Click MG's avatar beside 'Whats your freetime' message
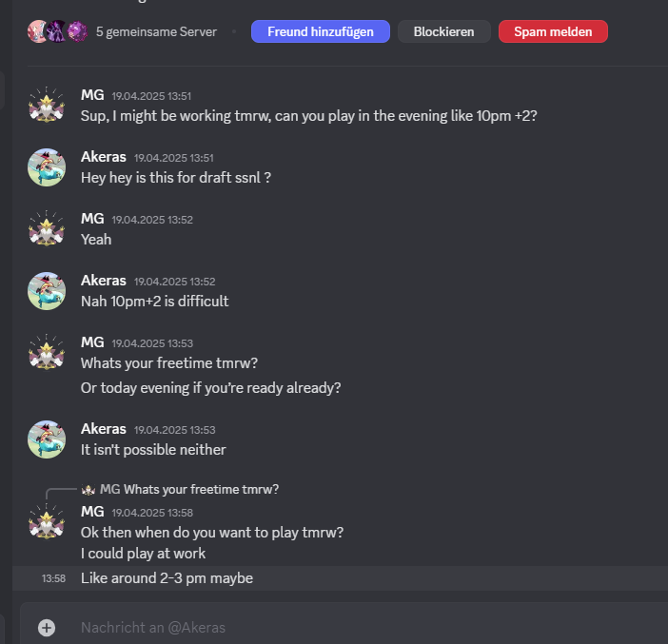The image size is (668, 644). pyautogui.click(x=46, y=352)
